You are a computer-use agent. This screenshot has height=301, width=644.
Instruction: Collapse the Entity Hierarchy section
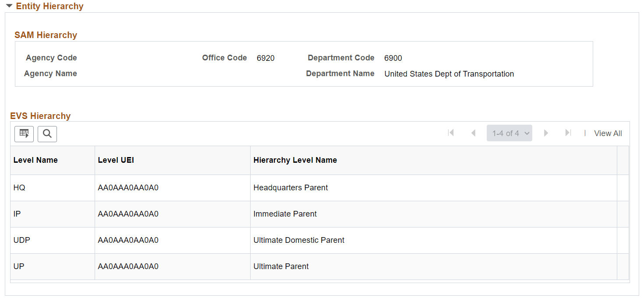tap(9, 6)
